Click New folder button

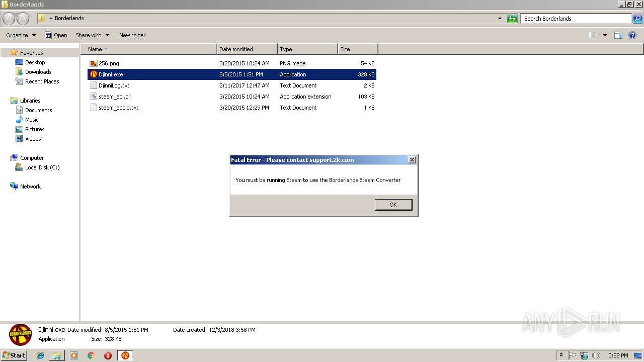click(132, 35)
